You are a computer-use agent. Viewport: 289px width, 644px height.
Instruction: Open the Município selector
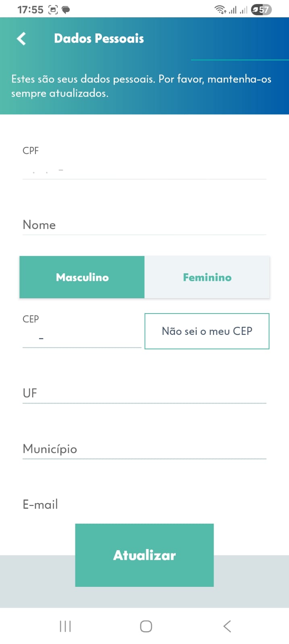click(144, 449)
